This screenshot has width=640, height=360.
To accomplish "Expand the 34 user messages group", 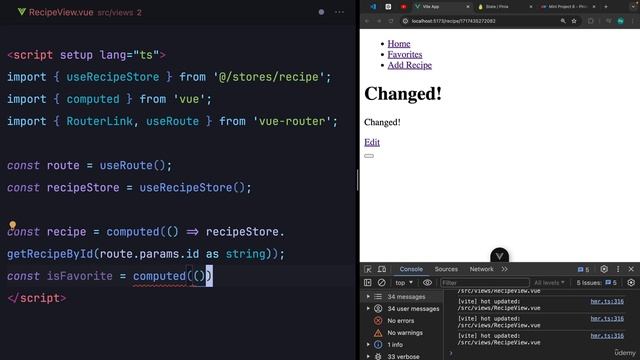I will click(x=368, y=309).
